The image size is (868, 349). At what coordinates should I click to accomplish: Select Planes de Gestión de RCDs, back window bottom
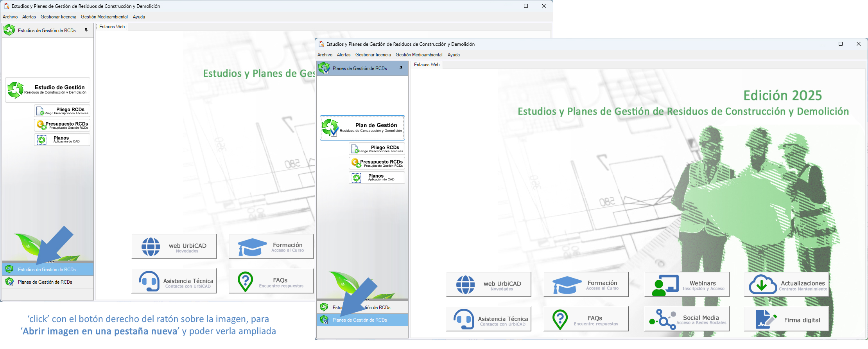48,282
